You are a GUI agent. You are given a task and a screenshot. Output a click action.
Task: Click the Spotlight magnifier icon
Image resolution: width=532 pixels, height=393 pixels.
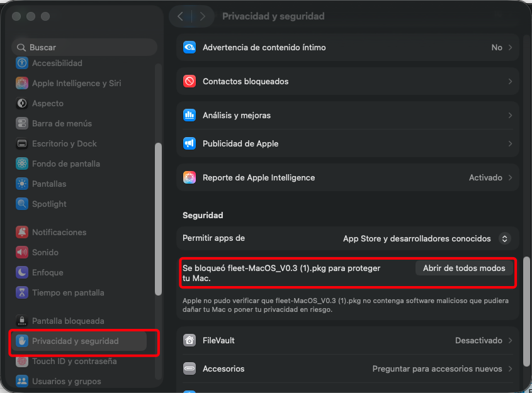pyautogui.click(x=22, y=204)
